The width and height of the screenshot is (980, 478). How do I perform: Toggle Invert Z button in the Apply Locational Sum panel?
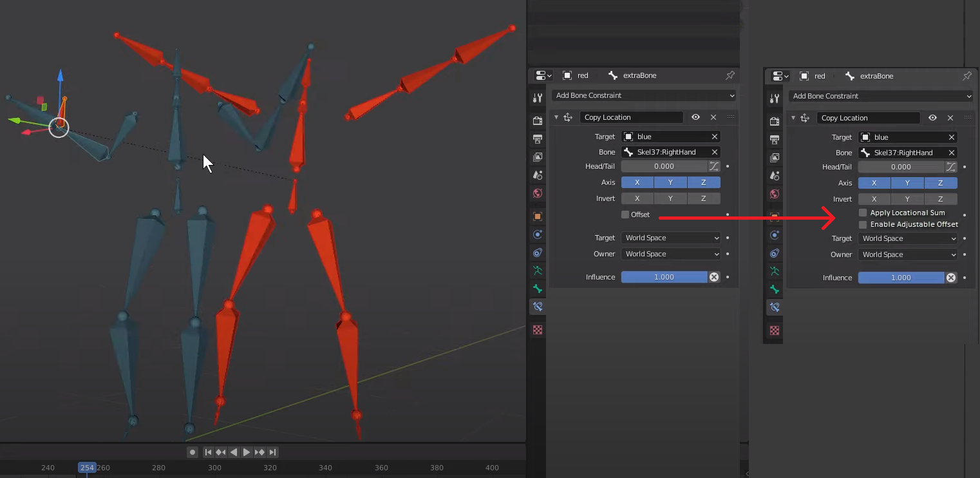(941, 199)
